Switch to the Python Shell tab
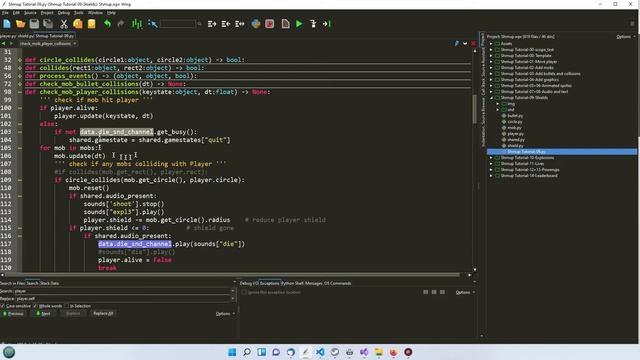The width and height of the screenshot is (640, 360). [x=292, y=283]
